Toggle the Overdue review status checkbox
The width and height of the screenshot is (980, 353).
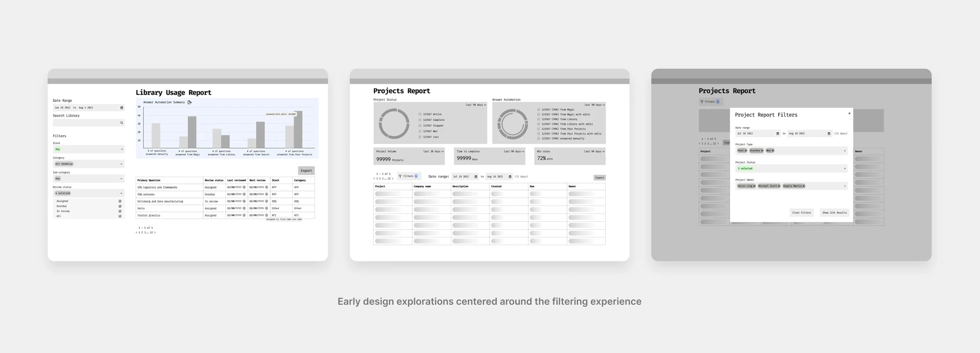pyautogui.click(x=120, y=206)
